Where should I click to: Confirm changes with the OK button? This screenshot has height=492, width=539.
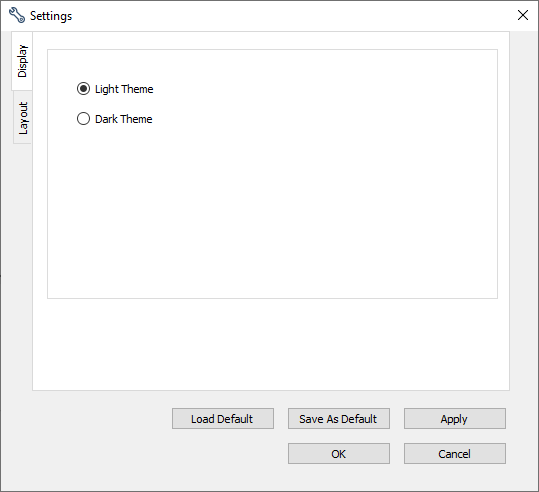click(339, 453)
